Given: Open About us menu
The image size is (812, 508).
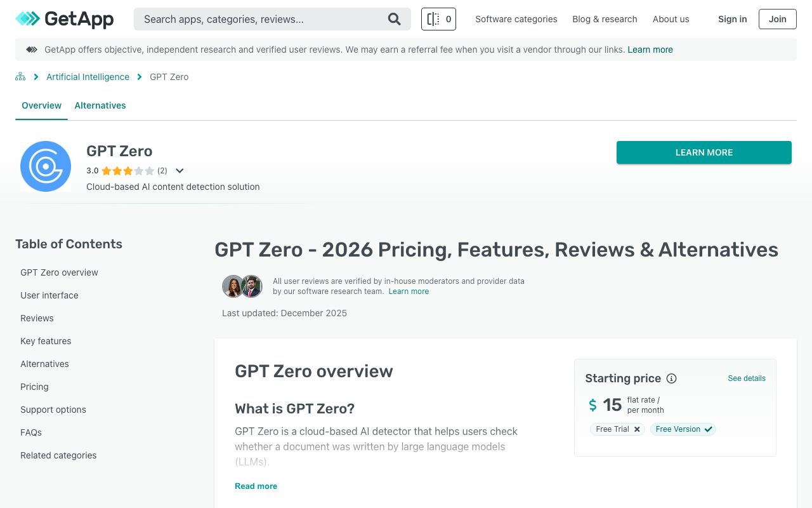Looking at the screenshot, I should point(671,19).
